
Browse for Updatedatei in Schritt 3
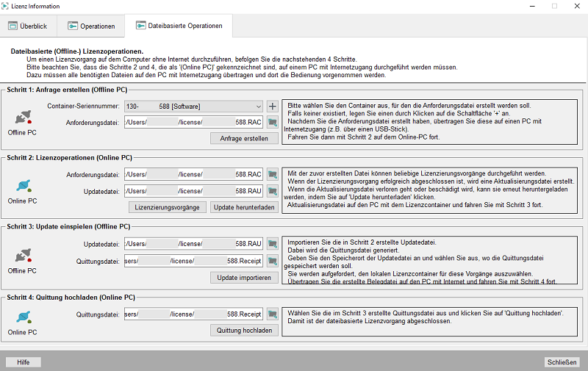[x=272, y=244]
